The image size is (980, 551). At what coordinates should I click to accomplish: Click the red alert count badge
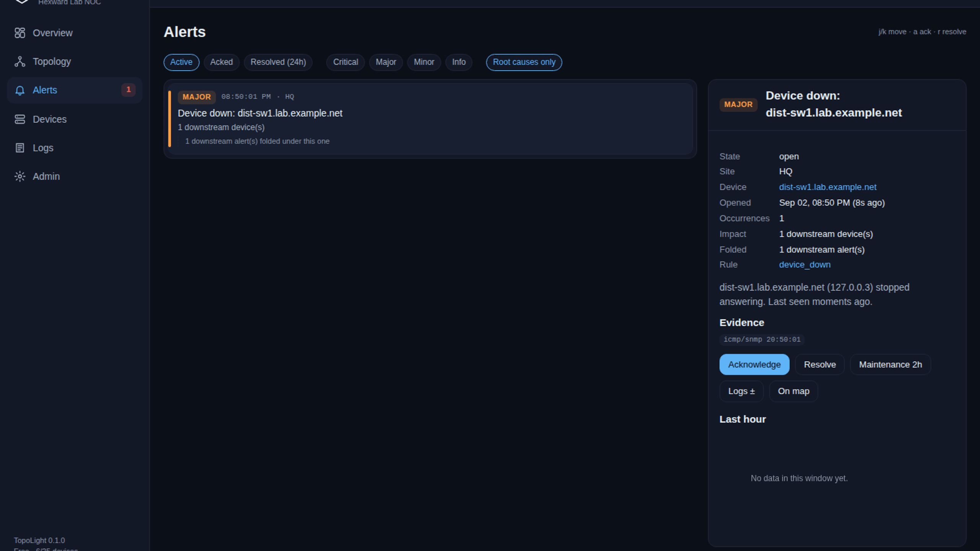[128, 90]
